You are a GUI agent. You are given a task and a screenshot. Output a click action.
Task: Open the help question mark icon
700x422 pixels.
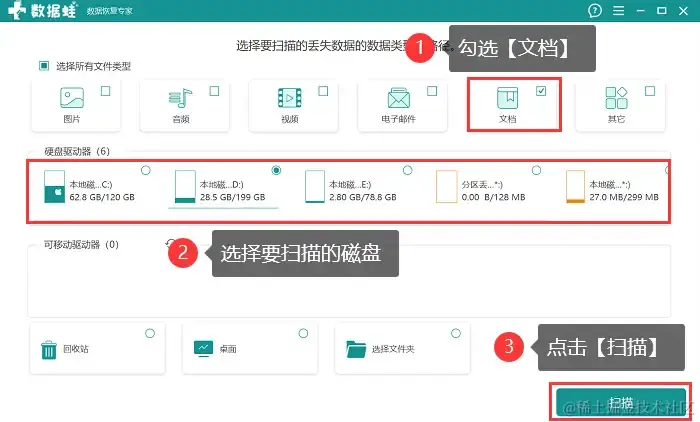[x=595, y=10]
